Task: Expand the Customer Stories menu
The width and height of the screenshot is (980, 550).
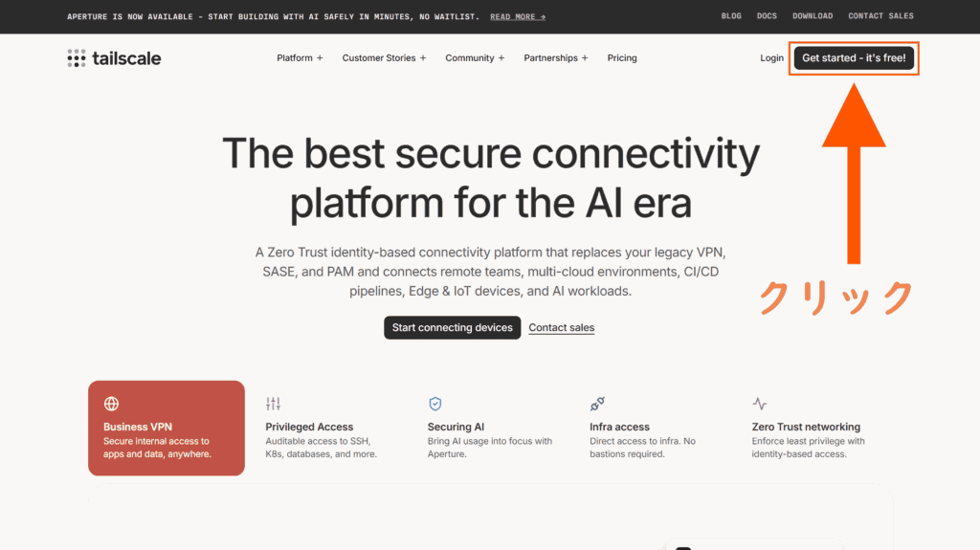Action: click(384, 58)
